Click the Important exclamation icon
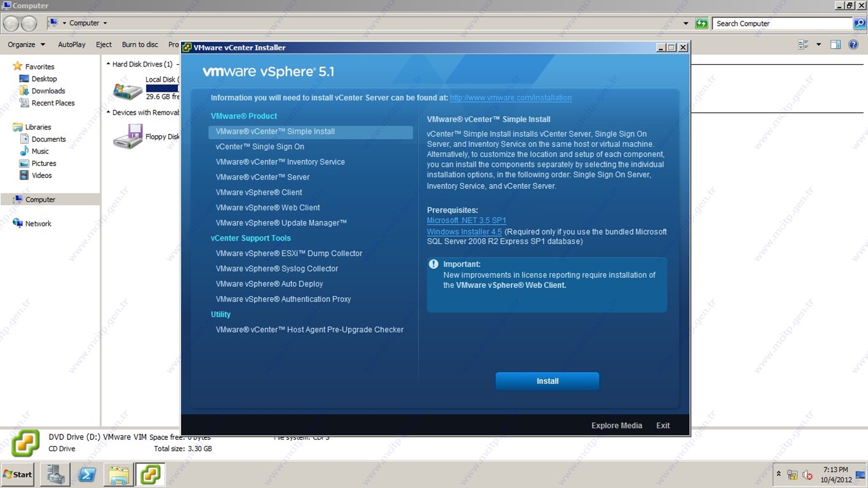 tap(433, 264)
